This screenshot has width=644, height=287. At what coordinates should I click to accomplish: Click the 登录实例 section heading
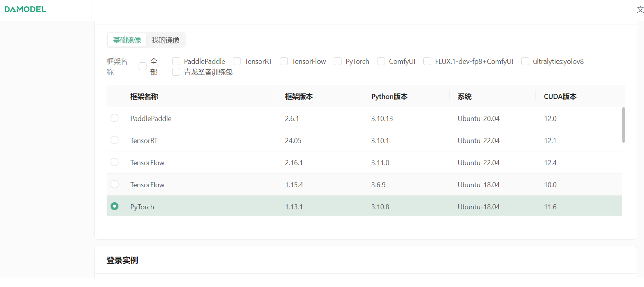tap(122, 261)
